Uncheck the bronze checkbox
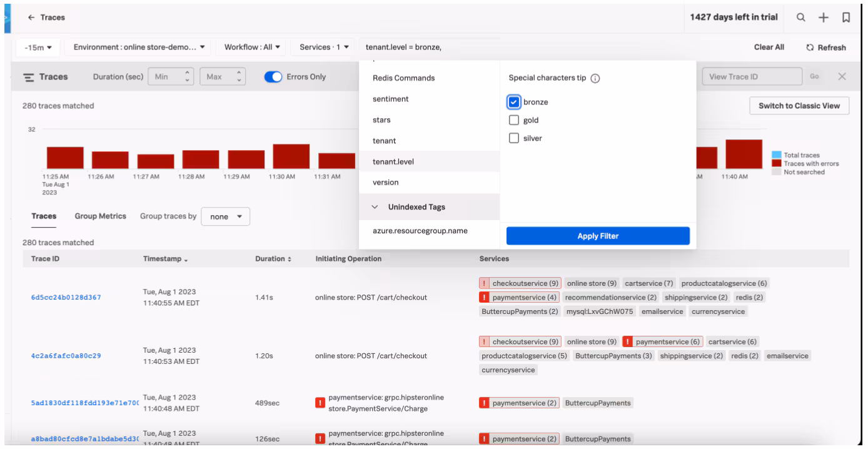Screen dimensions: 868x449 click(514, 102)
